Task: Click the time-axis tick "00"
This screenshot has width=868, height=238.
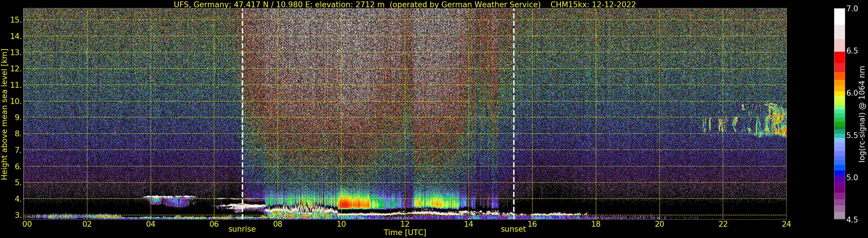Action: click(x=27, y=224)
